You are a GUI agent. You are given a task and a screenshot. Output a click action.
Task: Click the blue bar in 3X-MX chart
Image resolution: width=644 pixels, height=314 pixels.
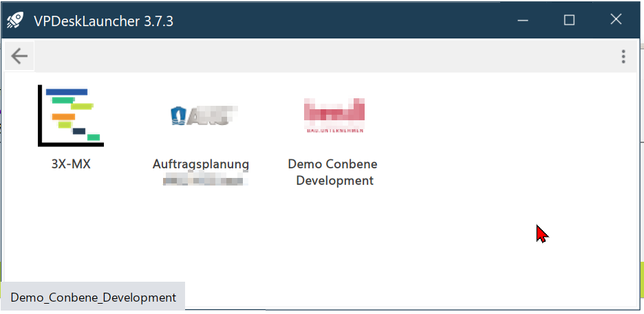67,92
